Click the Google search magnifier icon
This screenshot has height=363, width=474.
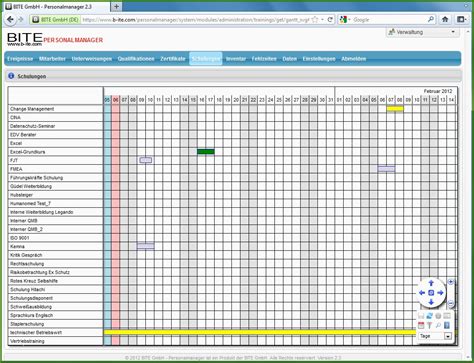[431, 20]
